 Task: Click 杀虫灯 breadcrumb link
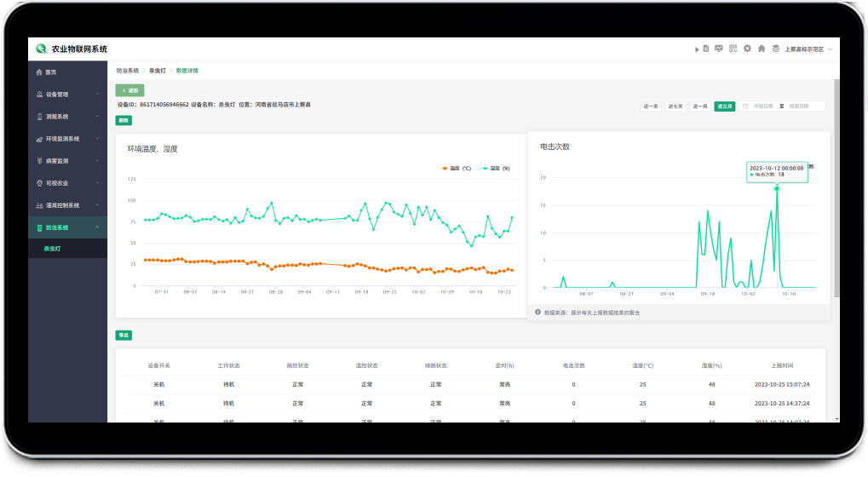[x=158, y=71]
